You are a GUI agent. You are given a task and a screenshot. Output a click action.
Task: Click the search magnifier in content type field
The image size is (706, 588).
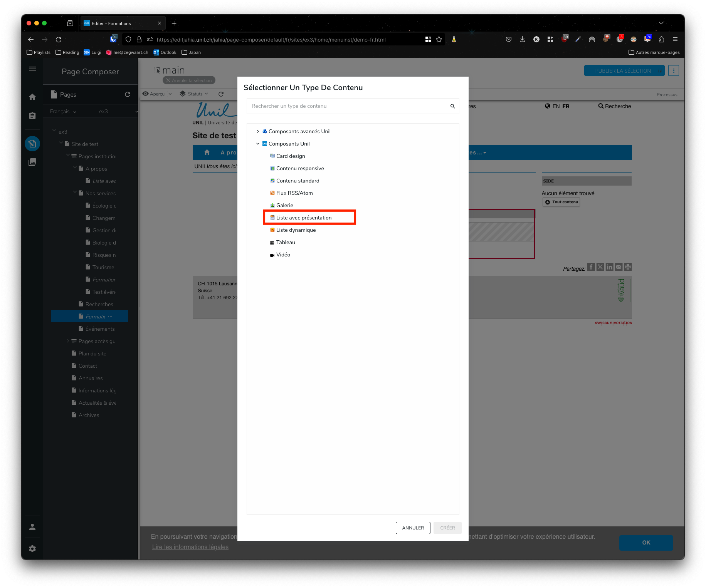click(x=452, y=106)
